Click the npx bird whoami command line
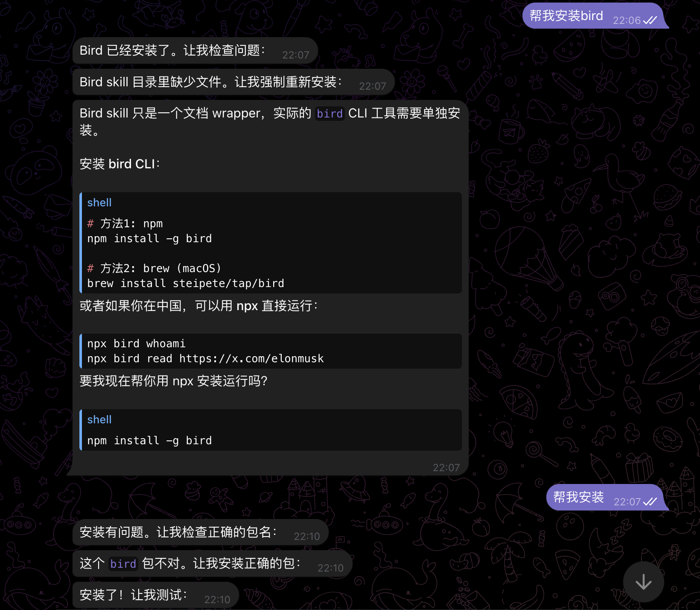Image resolution: width=700 pixels, height=610 pixels. coord(136,343)
